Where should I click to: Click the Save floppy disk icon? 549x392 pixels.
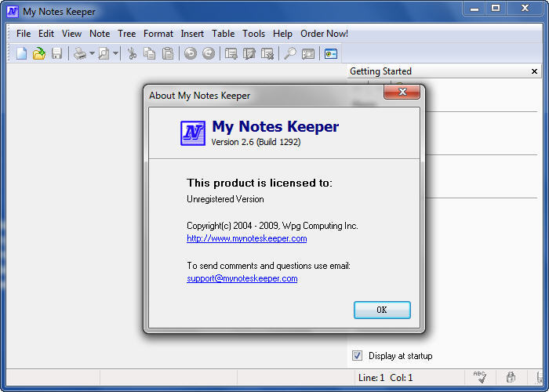coord(56,53)
